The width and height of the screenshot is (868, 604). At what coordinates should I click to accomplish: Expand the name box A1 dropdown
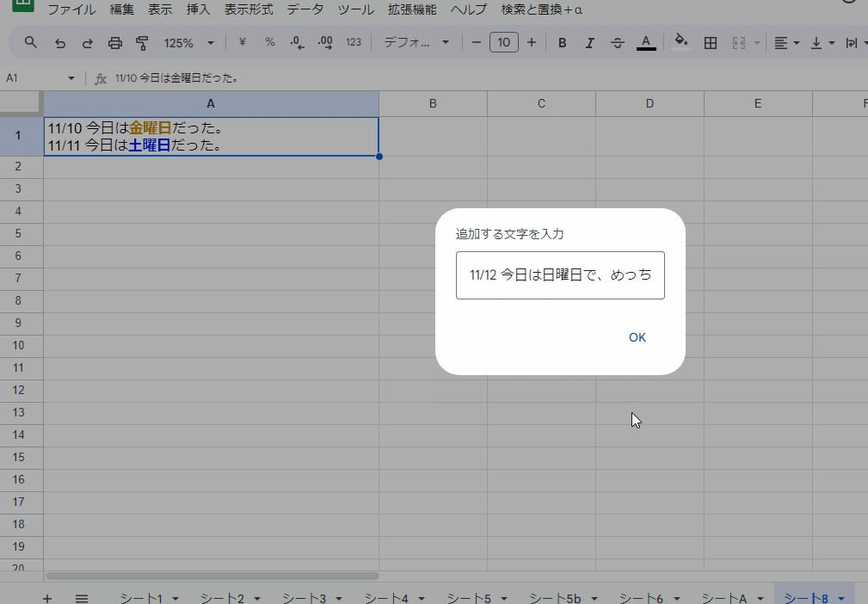(x=71, y=78)
